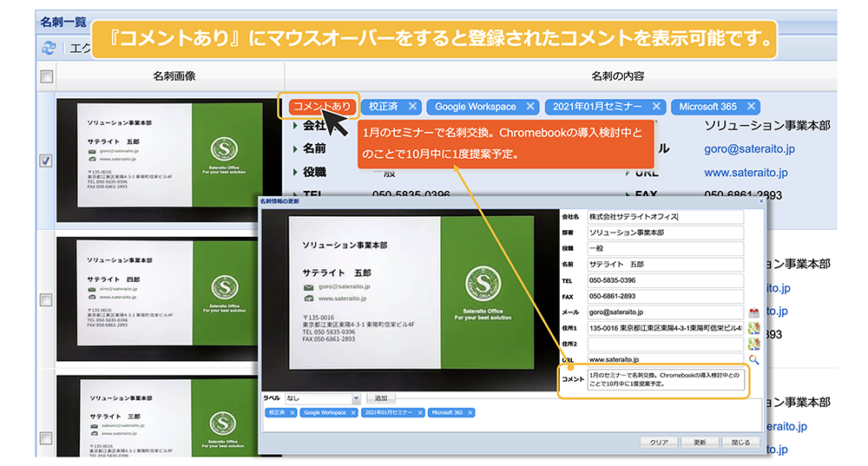Screen dimensions: 868x466
Task: Click the 更新 button
Action: coord(700,443)
